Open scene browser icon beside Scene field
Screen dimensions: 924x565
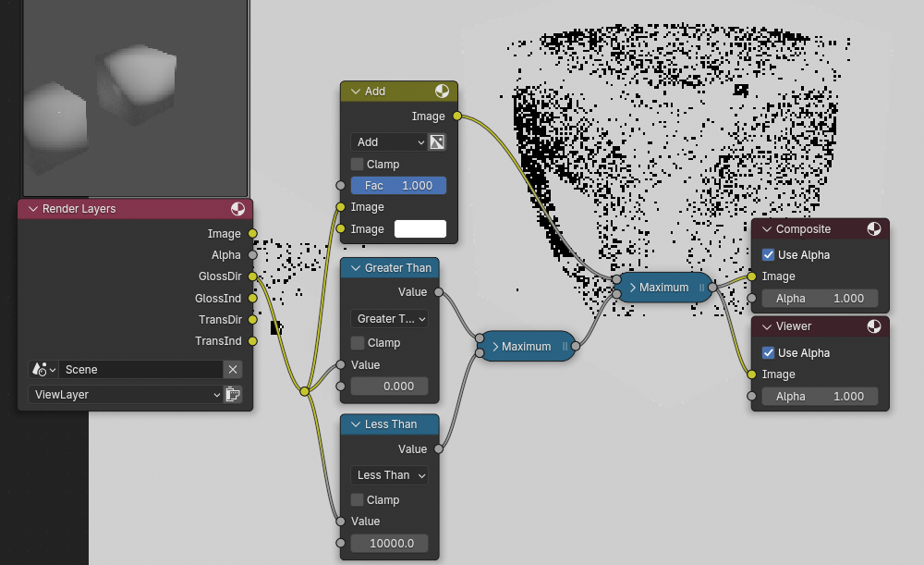pyautogui.click(x=43, y=370)
